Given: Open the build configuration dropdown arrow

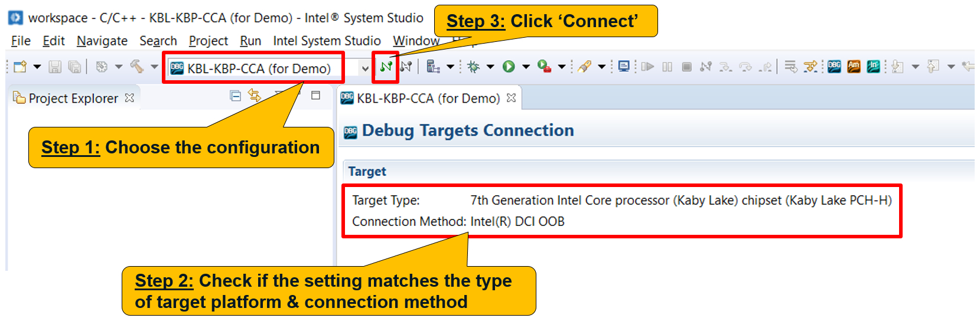Looking at the screenshot, I should 118,67.
